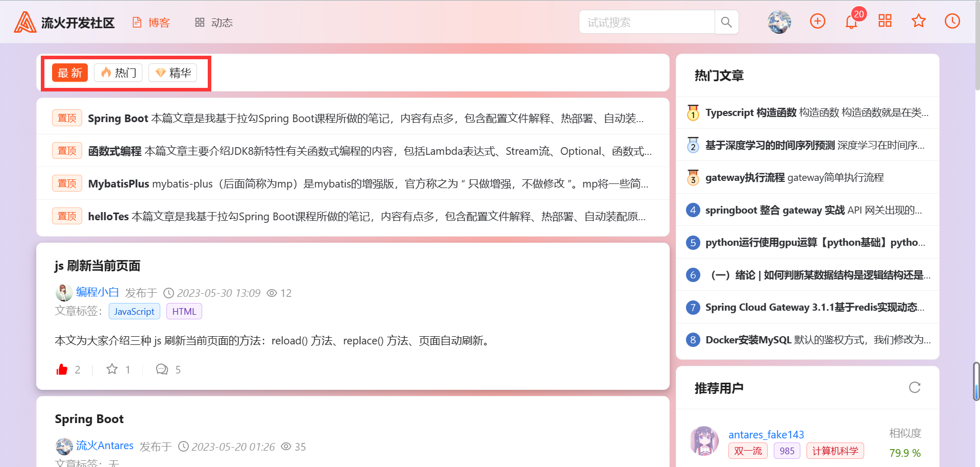
Task: Select the 最新 filter tab
Action: (70, 73)
